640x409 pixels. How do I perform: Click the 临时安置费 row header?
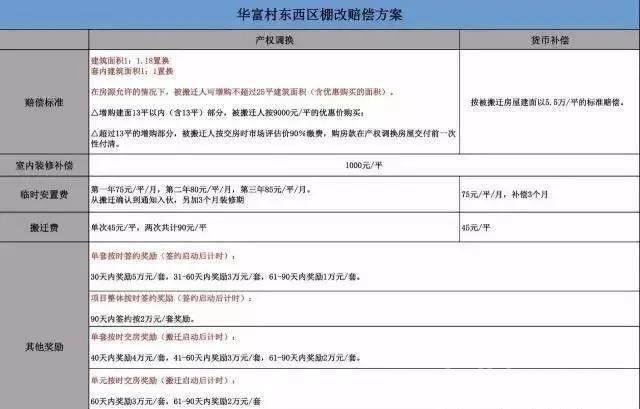44,195
